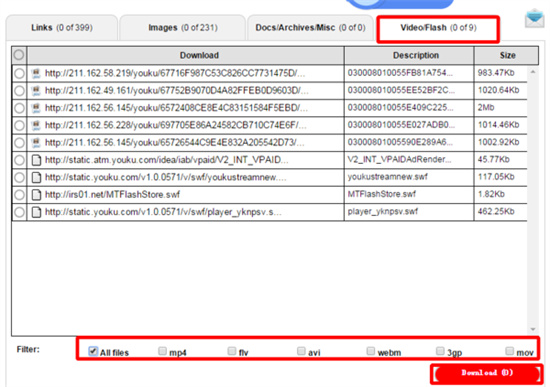Open the http://211.162.49.161/youku link

pos(177,91)
